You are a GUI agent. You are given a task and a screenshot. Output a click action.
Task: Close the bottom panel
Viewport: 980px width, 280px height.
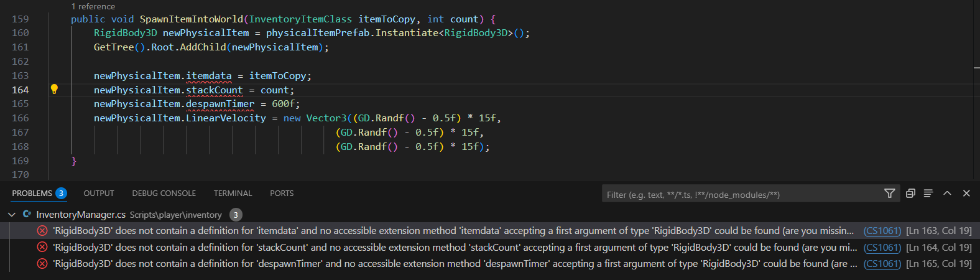tap(966, 194)
